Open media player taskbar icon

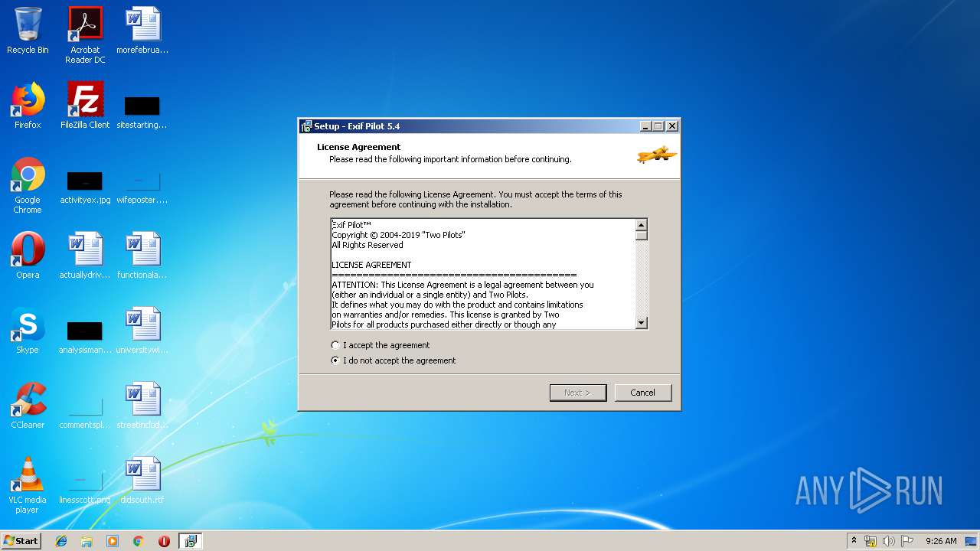coord(113,541)
